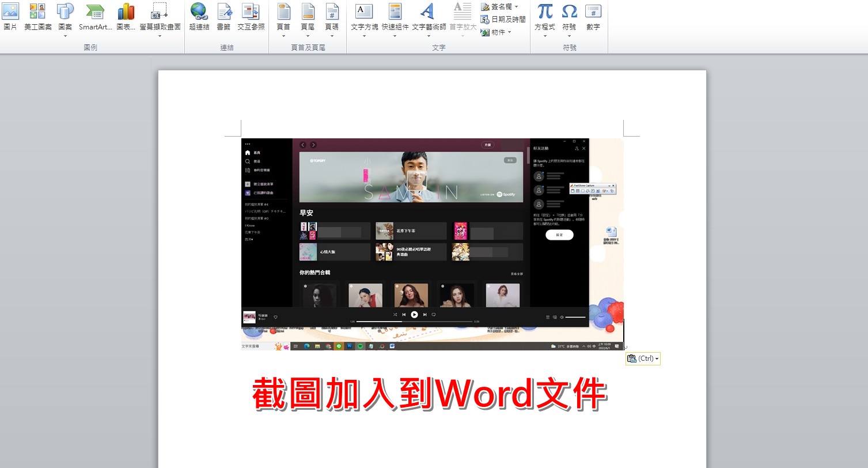Insert a number with 數字 button
This screenshot has width=868, height=468.
point(593,17)
